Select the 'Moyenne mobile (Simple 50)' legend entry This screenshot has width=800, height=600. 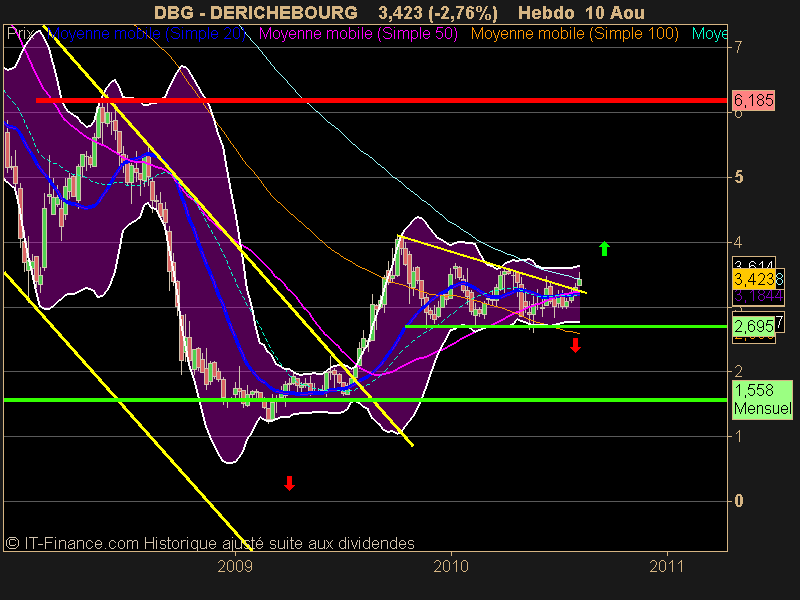coord(359,34)
